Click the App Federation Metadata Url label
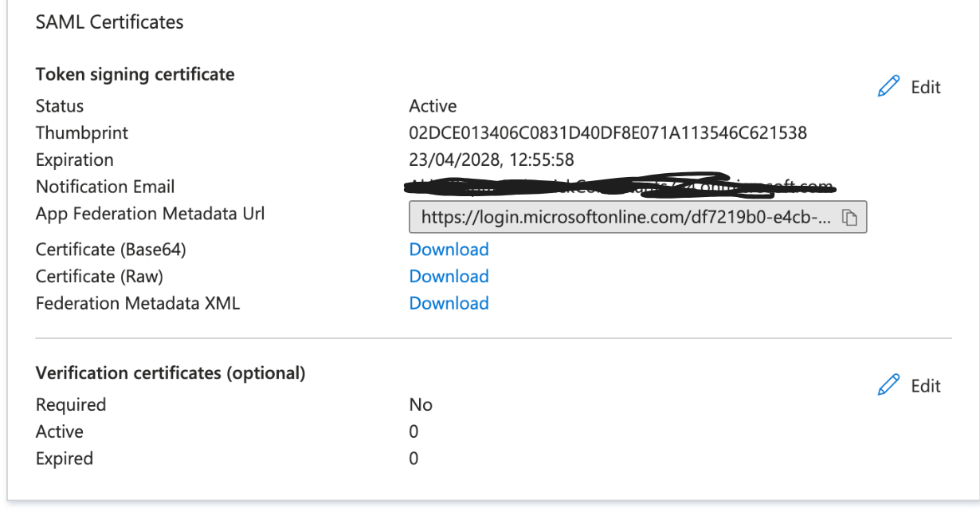 pos(151,214)
